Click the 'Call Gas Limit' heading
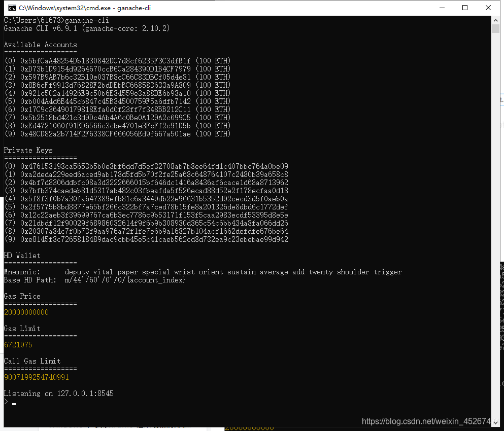 32,361
